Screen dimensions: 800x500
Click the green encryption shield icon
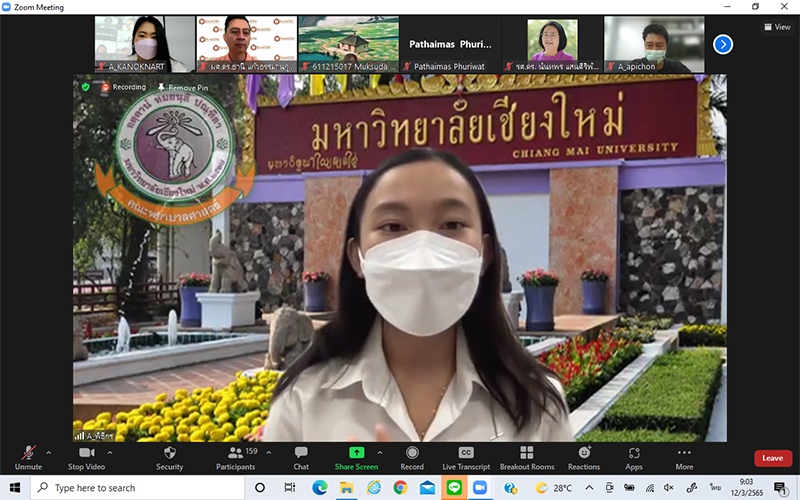[86, 87]
